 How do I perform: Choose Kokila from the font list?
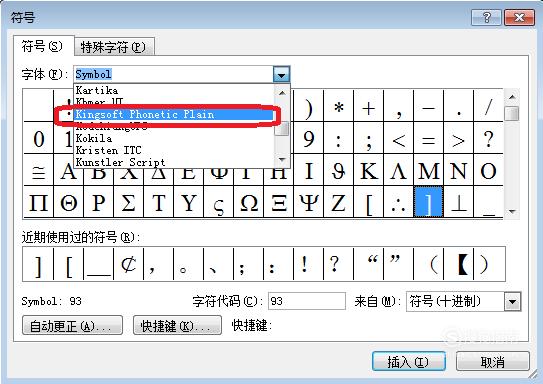coord(174,139)
